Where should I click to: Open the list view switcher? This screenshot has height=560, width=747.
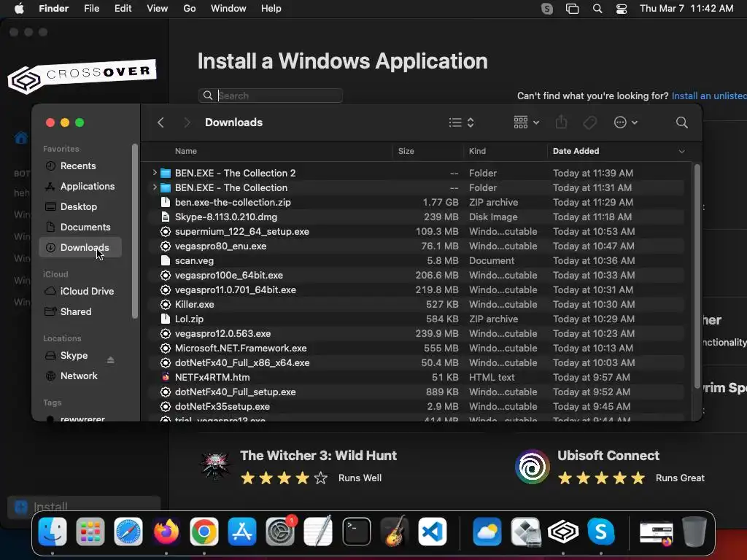[x=461, y=122]
